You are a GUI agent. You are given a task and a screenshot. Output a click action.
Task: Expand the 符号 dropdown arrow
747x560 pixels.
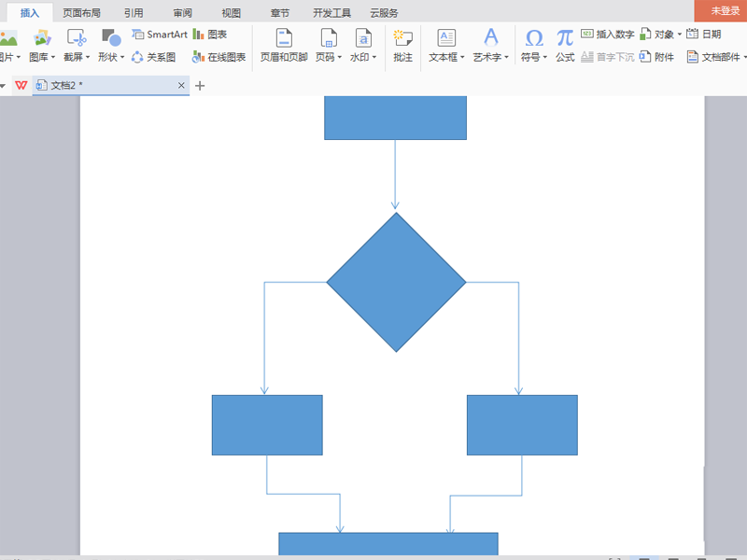[x=545, y=57]
